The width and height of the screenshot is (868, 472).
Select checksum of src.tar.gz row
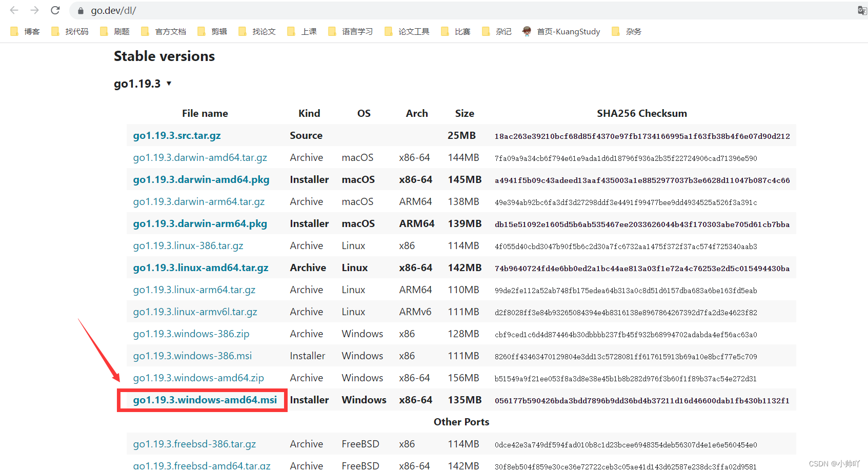642,136
